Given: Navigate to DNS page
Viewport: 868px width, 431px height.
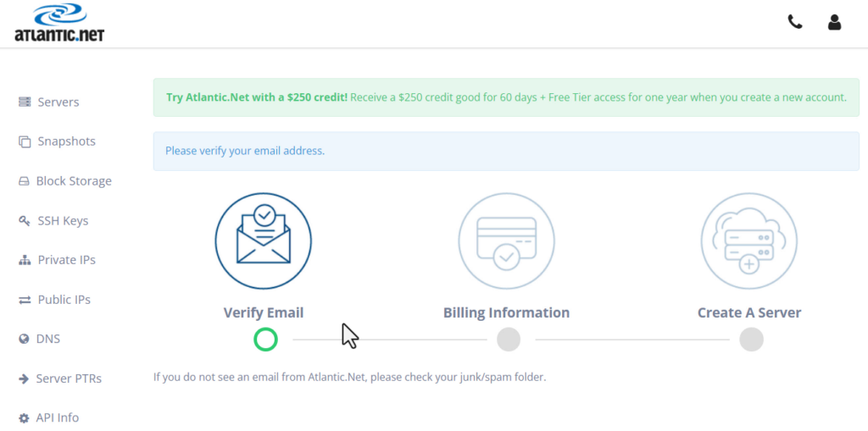Looking at the screenshot, I should click(48, 340).
